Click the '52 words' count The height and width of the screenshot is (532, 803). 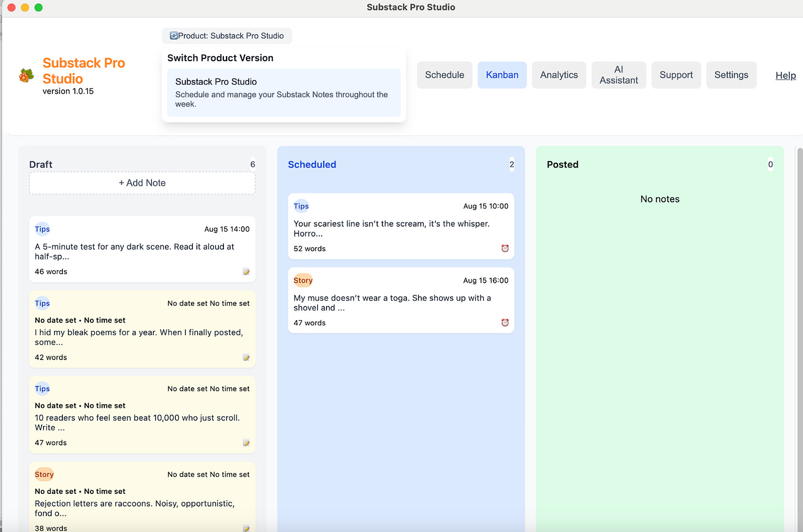pyautogui.click(x=309, y=249)
